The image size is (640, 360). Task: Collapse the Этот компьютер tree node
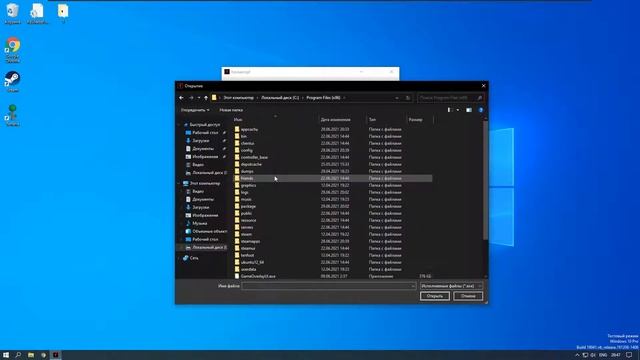pos(180,184)
